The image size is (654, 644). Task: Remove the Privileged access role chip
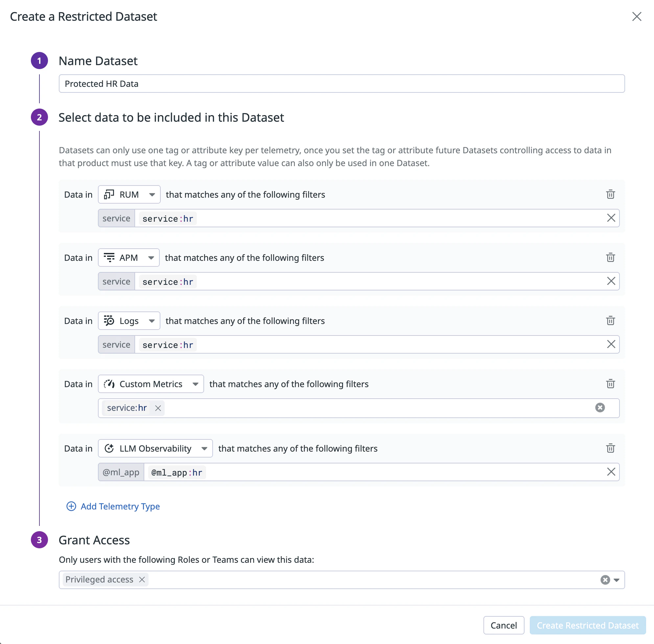click(142, 580)
